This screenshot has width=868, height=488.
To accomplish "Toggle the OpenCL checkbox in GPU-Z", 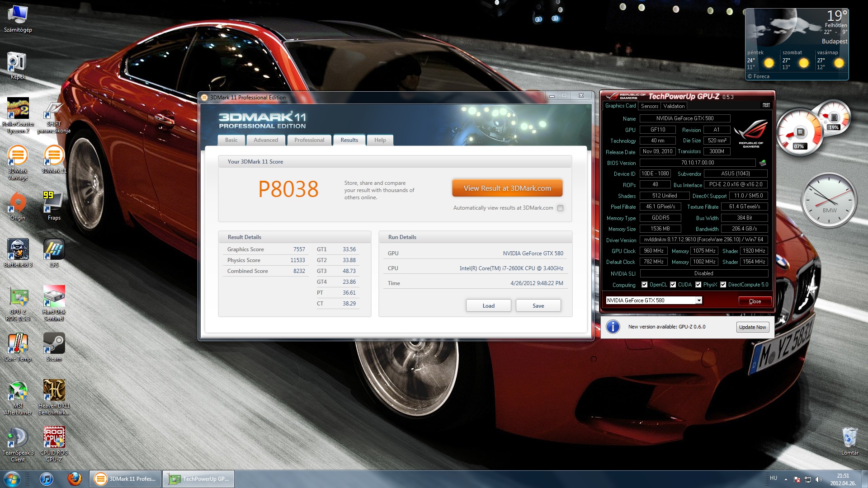I will click(x=645, y=285).
